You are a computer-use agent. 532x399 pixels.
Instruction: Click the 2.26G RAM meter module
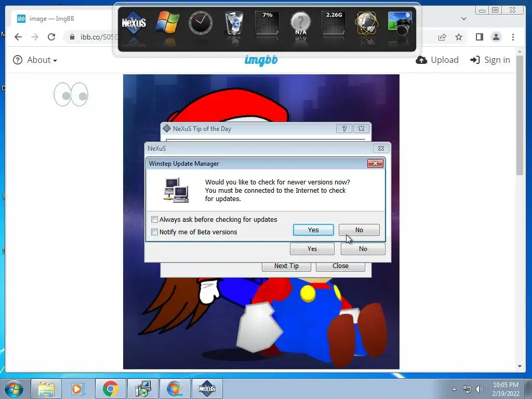[x=334, y=23]
